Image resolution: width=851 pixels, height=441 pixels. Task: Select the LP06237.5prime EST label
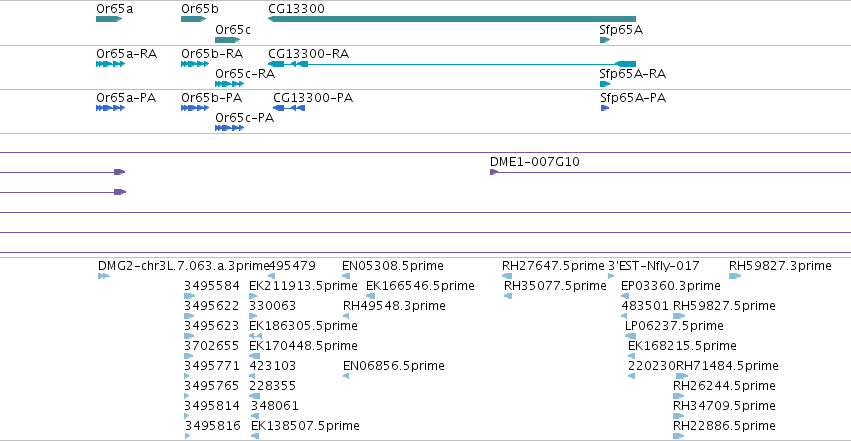pyautogui.click(x=674, y=325)
